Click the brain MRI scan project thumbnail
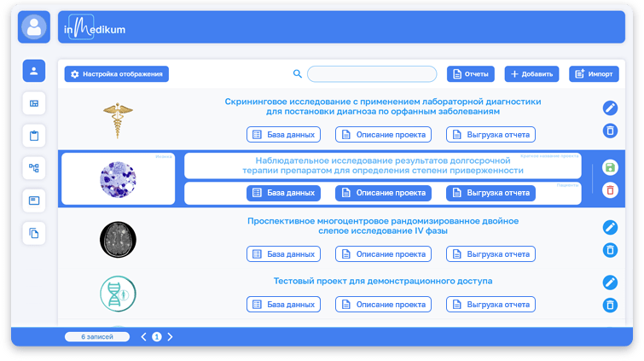644x361 pixels. click(117, 238)
